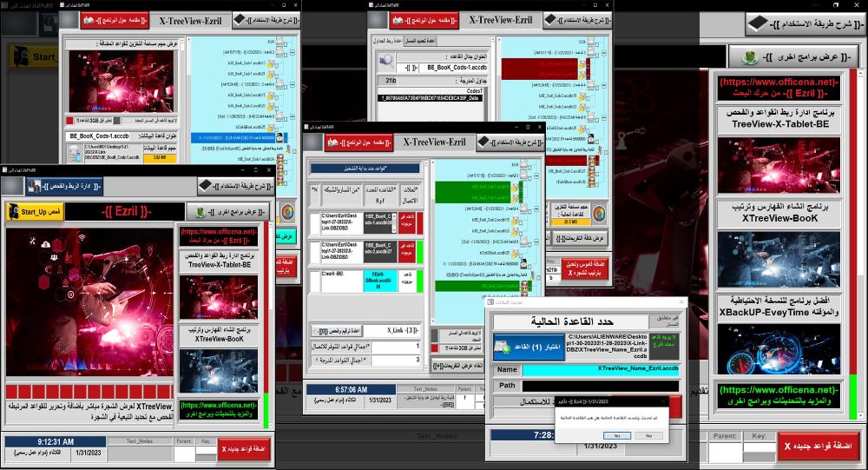Tick the checkbox on the Ezril-GBook row
The height and width of the screenshot is (470, 868).
coord(315,281)
